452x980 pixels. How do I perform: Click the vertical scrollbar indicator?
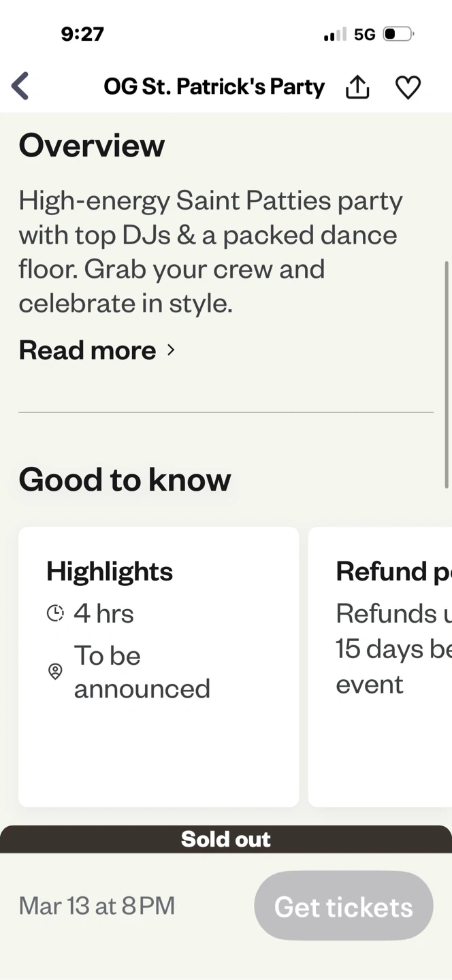[x=447, y=374]
